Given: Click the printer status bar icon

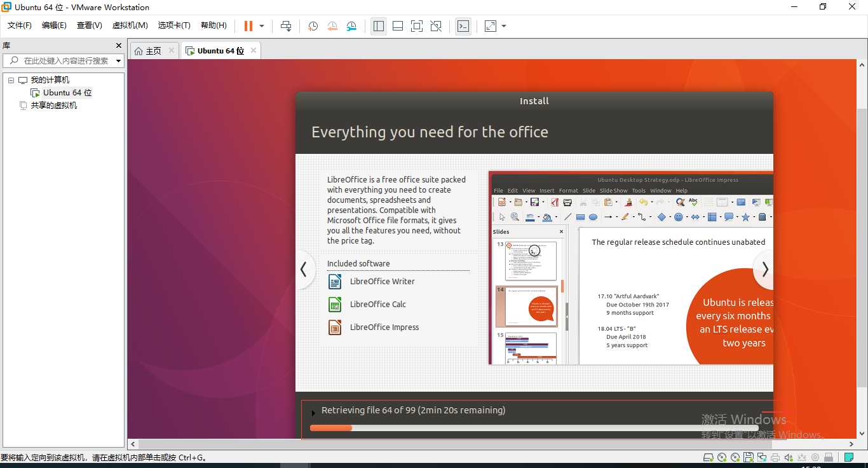Looking at the screenshot, I should coord(775,457).
